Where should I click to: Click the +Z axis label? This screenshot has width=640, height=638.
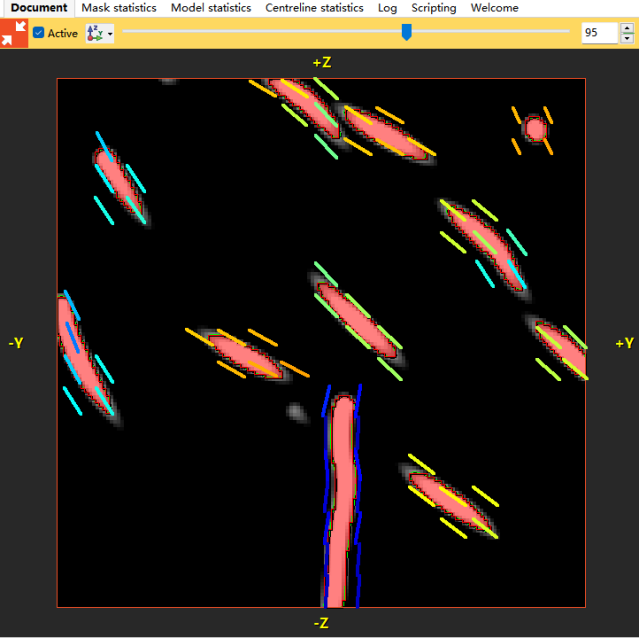pos(322,62)
